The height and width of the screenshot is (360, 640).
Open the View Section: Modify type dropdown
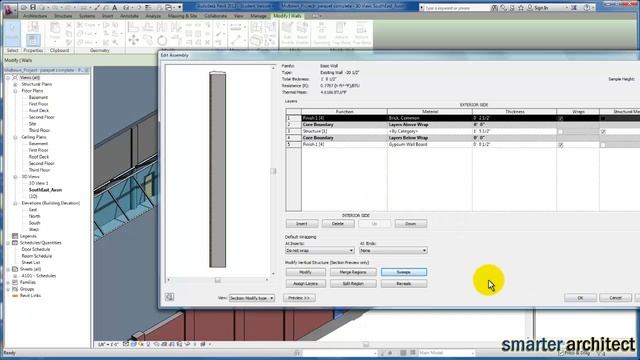(x=251, y=298)
